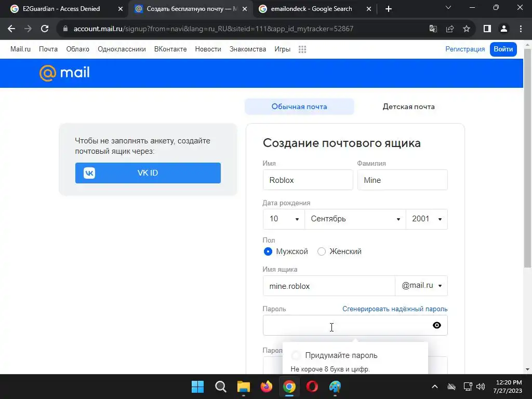Close the Создать бесплатную почту tab
The height and width of the screenshot is (399, 532).
pos(245,9)
